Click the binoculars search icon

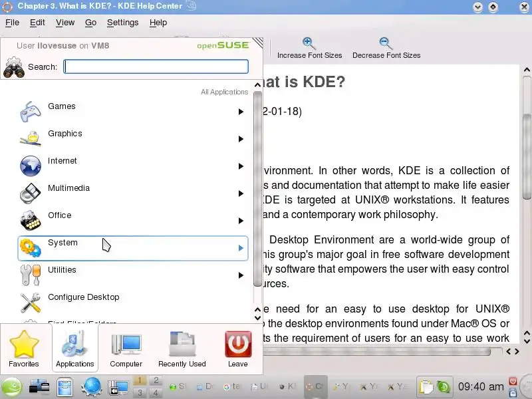click(14, 67)
